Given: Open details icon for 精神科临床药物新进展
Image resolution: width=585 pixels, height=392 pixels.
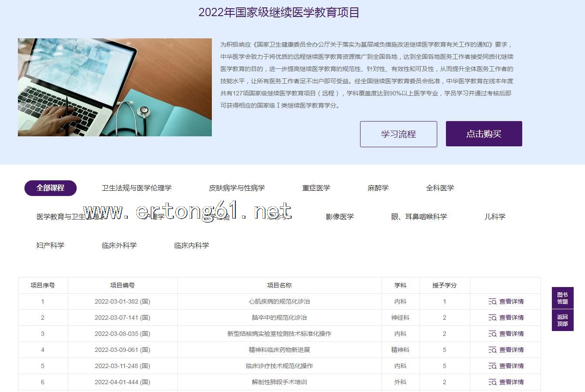Looking at the screenshot, I should [493, 350].
